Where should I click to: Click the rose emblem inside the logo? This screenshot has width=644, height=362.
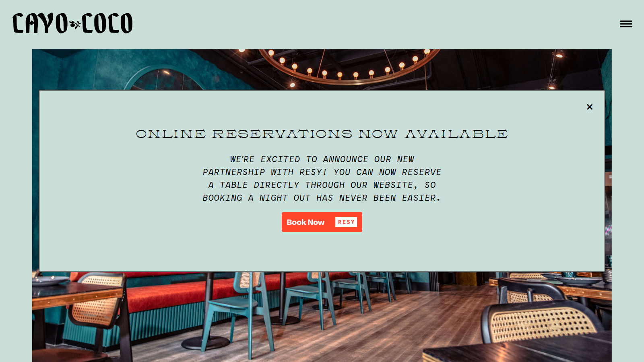coord(75,24)
